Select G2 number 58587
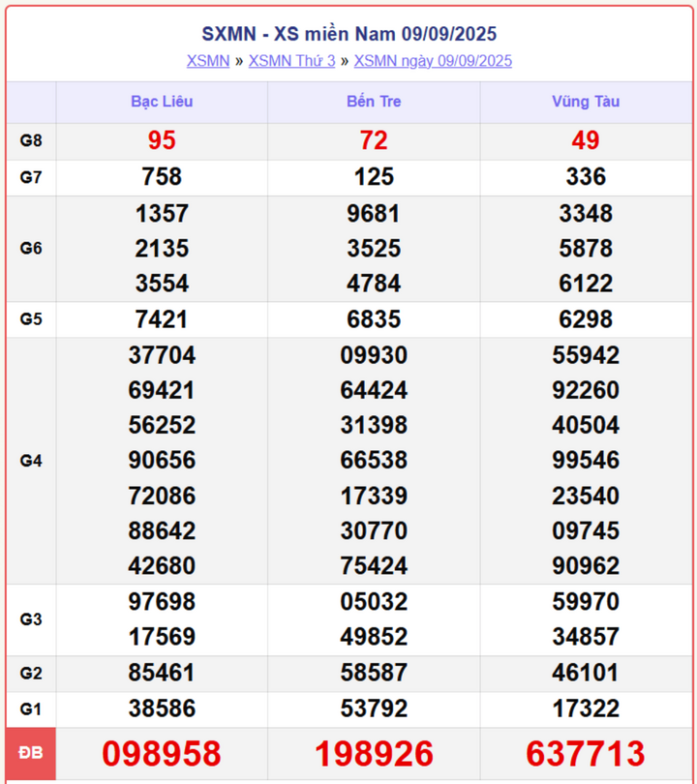The height and width of the screenshot is (784, 697). click(x=374, y=673)
